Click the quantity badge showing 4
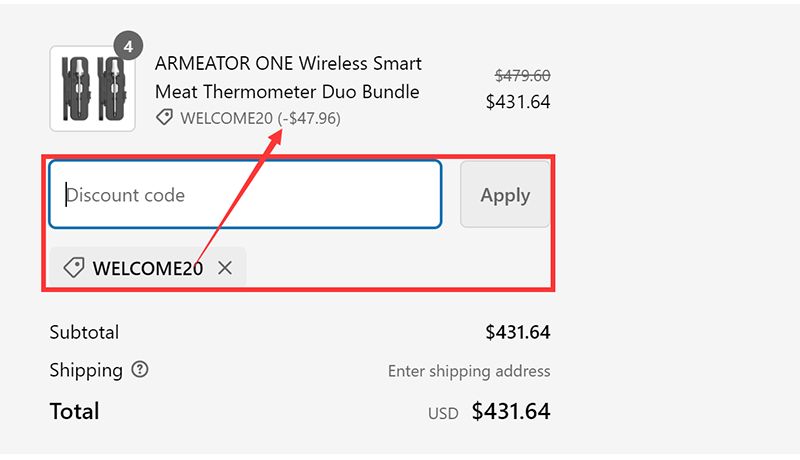 tap(129, 45)
